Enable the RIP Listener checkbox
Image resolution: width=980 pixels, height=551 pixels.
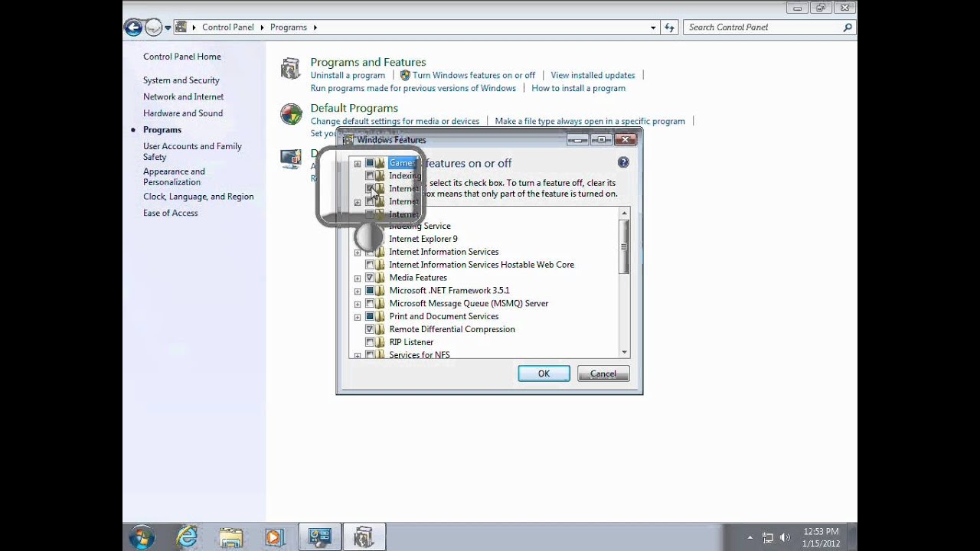(370, 342)
